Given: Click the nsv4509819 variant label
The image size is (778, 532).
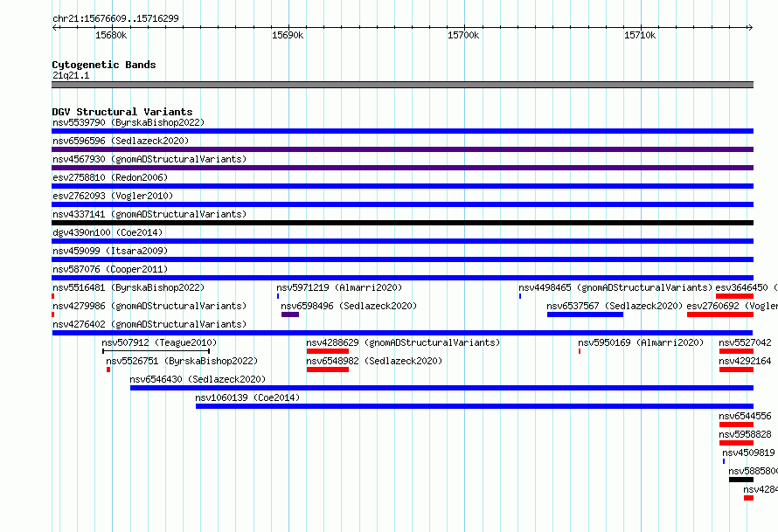Looking at the screenshot, I should (748, 453).
